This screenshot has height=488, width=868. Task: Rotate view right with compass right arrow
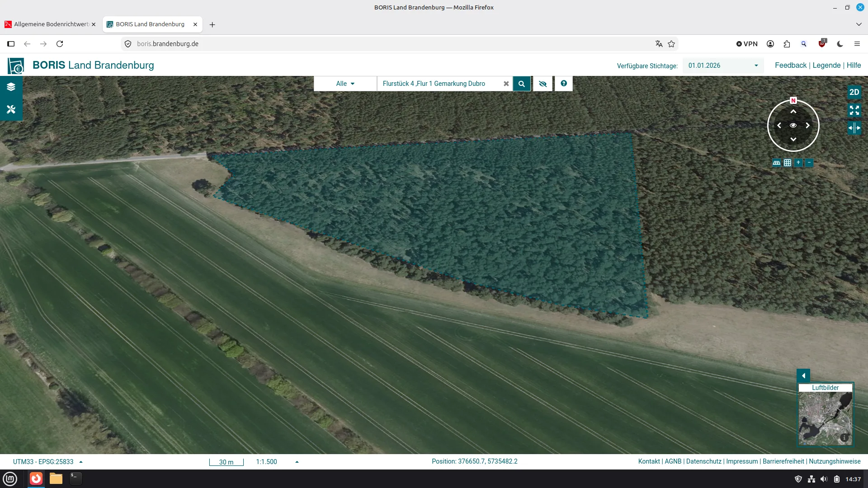807,126
